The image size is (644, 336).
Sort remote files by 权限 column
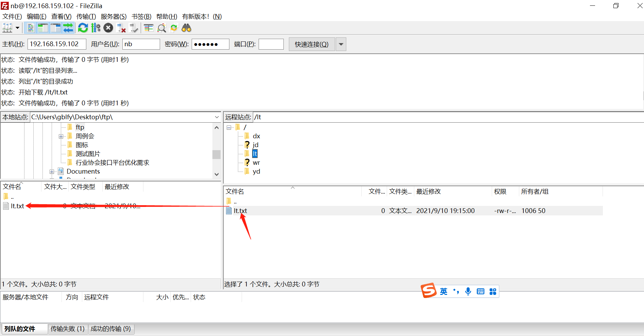click(x=505, y=192)
